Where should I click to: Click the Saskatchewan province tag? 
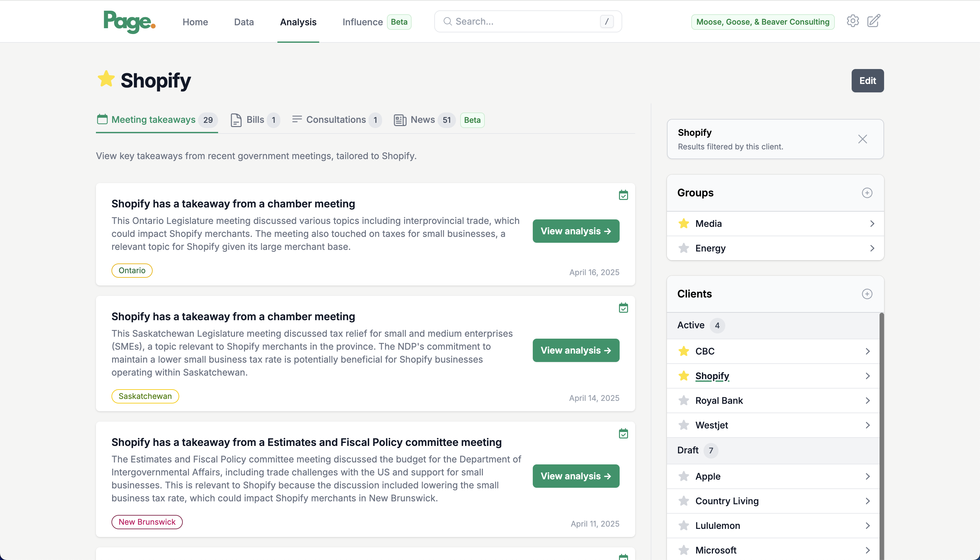pos(145,396)
